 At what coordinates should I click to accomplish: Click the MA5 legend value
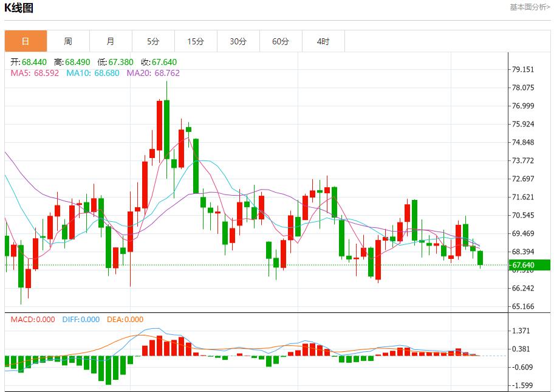[x=34, y=73]
